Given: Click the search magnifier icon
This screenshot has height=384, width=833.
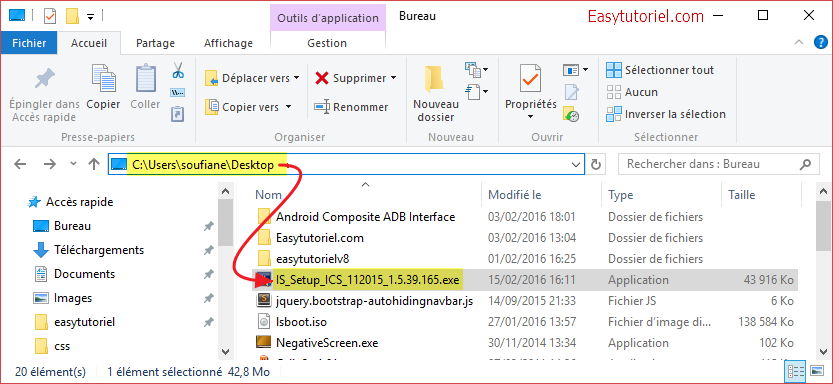Looking at the screenshot, I should pyautogui.click(x=805, y=164).
